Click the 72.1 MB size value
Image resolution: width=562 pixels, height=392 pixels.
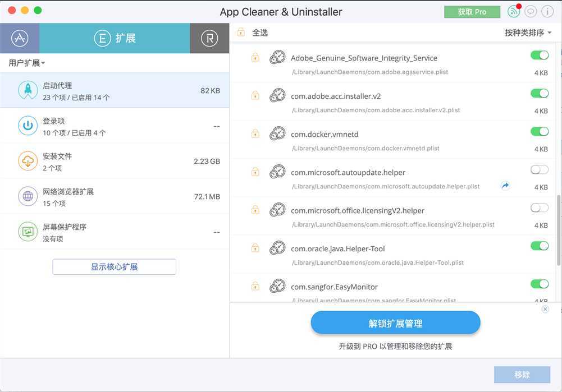coord(207,196)
